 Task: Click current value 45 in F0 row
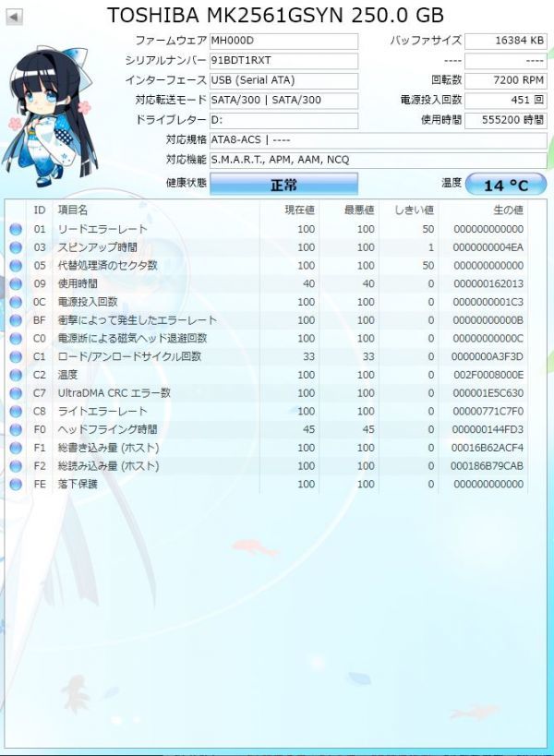[x=309, y=429]
